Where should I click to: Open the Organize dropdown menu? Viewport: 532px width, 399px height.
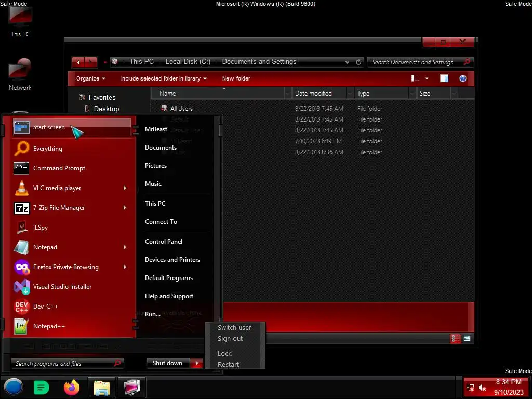click(90, 79)
